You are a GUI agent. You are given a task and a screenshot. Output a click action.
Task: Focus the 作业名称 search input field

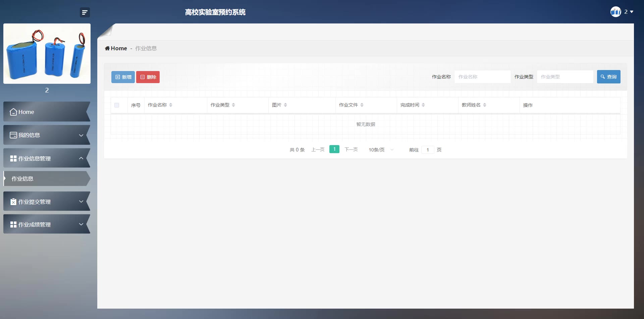(x=482, y=77)
